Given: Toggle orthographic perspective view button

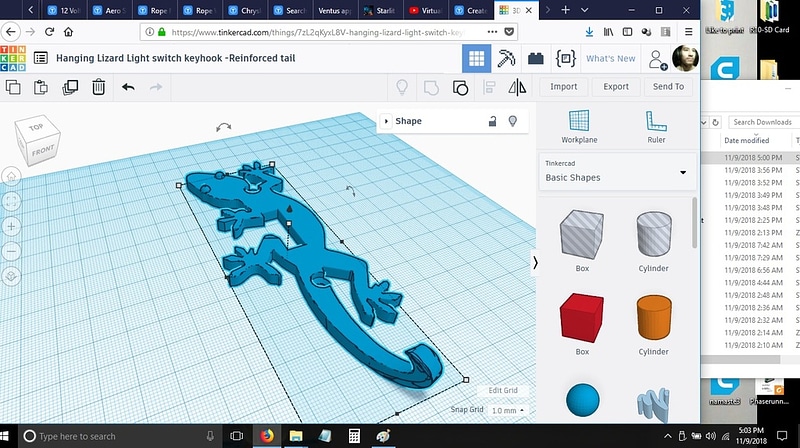Looking at the screenshot, I should (11, 276).
